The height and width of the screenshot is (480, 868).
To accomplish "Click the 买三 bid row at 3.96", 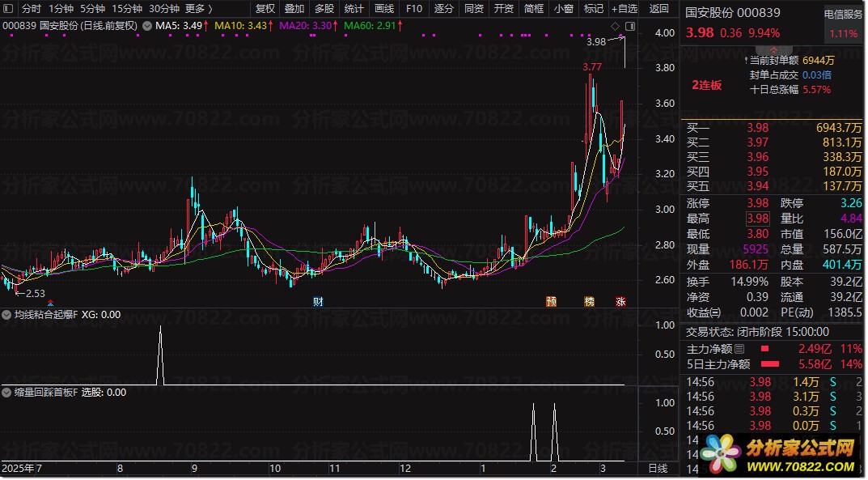I will 773,157.
